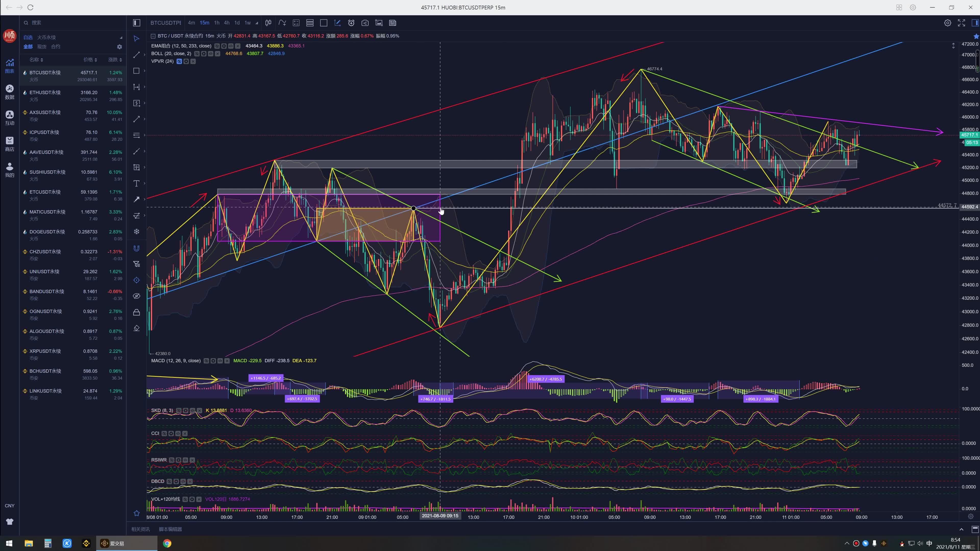Image resolution: width=980 pixels, height=551 pixels.
Task: Expand the line drawing tool submenu
Action: pos(144,55)
